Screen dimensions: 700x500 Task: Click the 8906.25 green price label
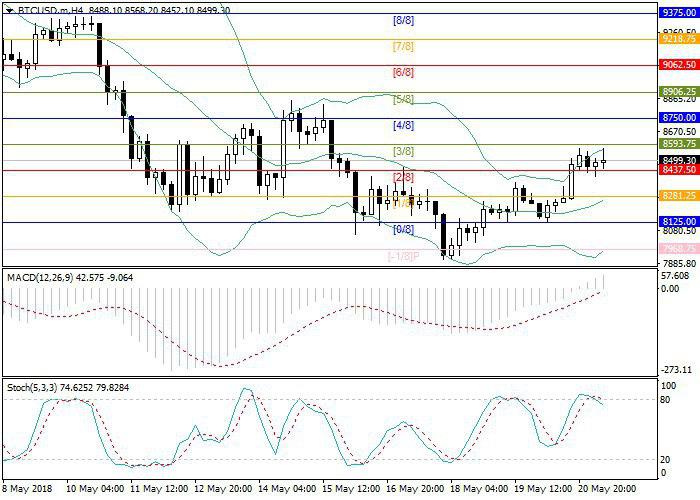[679, 92]
